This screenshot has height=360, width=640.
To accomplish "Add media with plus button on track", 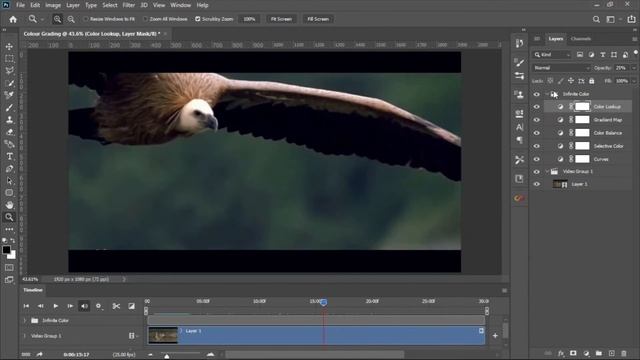I will (495, 336).
